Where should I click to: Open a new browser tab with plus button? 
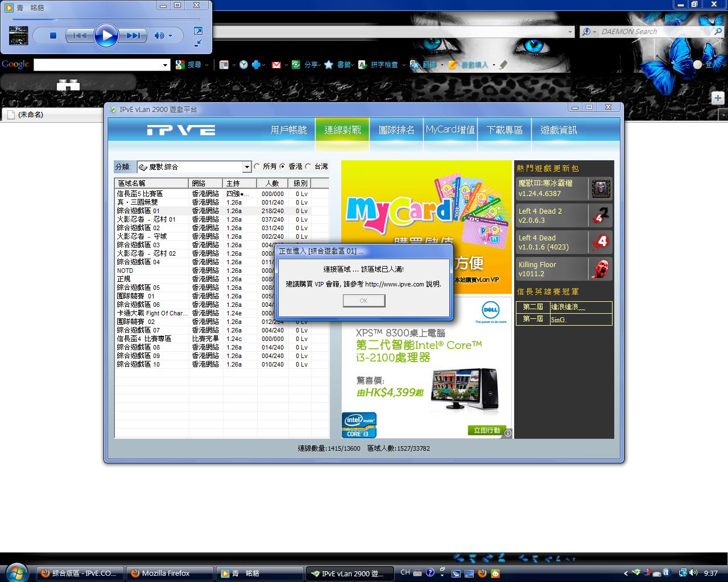pos(718,98)
